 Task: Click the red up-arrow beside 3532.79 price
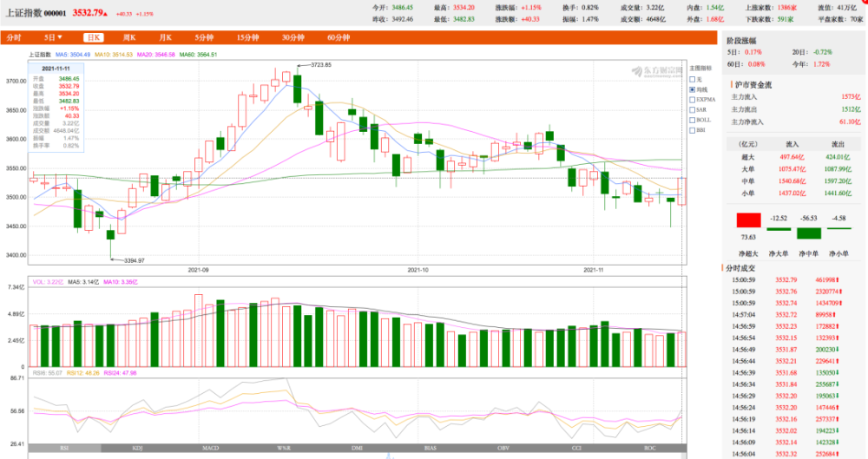107,13
